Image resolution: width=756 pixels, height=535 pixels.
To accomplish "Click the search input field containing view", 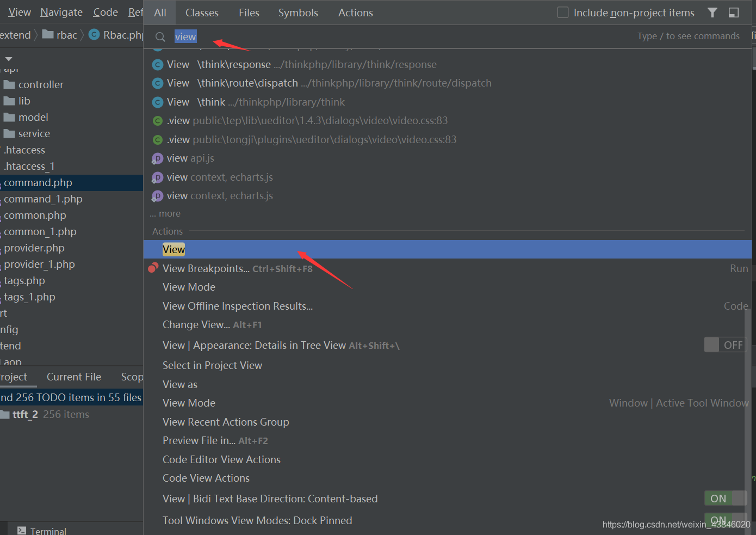I will (402, 36).
